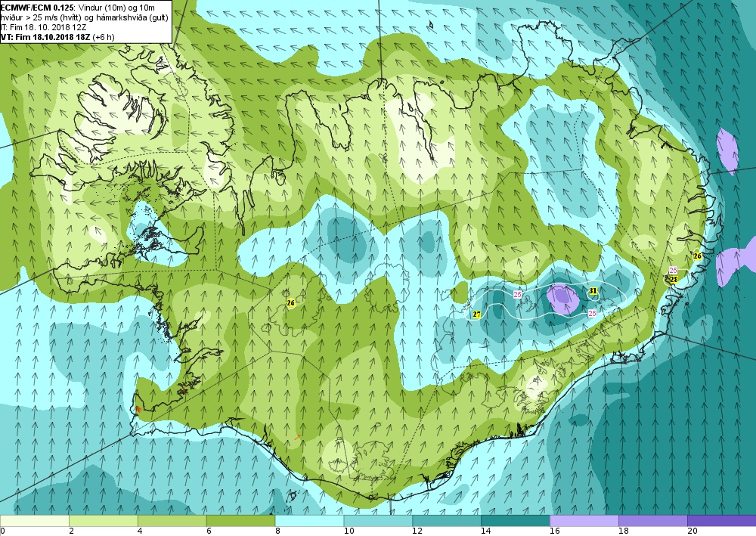Click the title line 'ECMWF/ECM 0.125: Vindur (10m) og 10m'
Viewport: 756px width, 536px height.
click(x=78, y=8)
